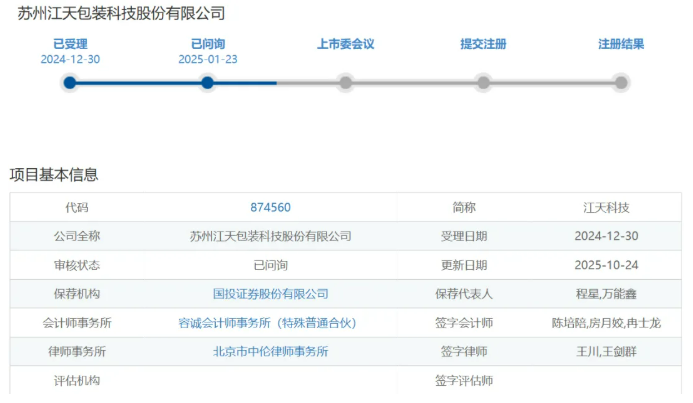693x403 pixels.
Task: Click the 更新日期 value 2025-10-24
Action: coord(606,265)
